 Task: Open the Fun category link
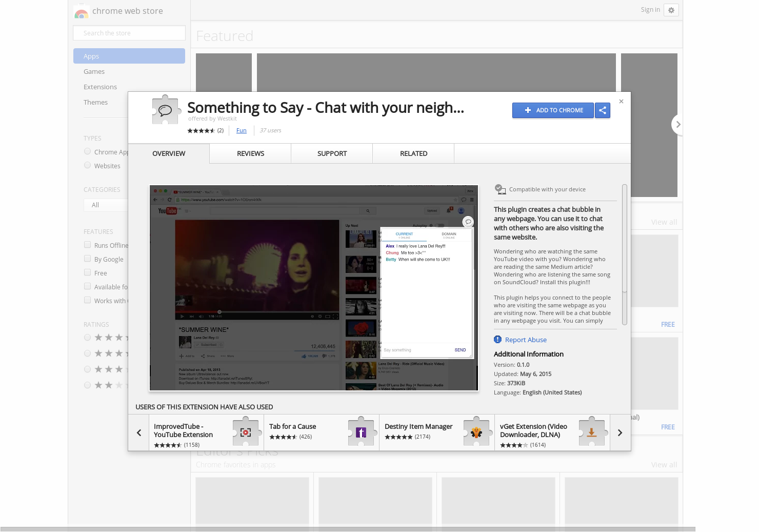(x=241, y=130)
